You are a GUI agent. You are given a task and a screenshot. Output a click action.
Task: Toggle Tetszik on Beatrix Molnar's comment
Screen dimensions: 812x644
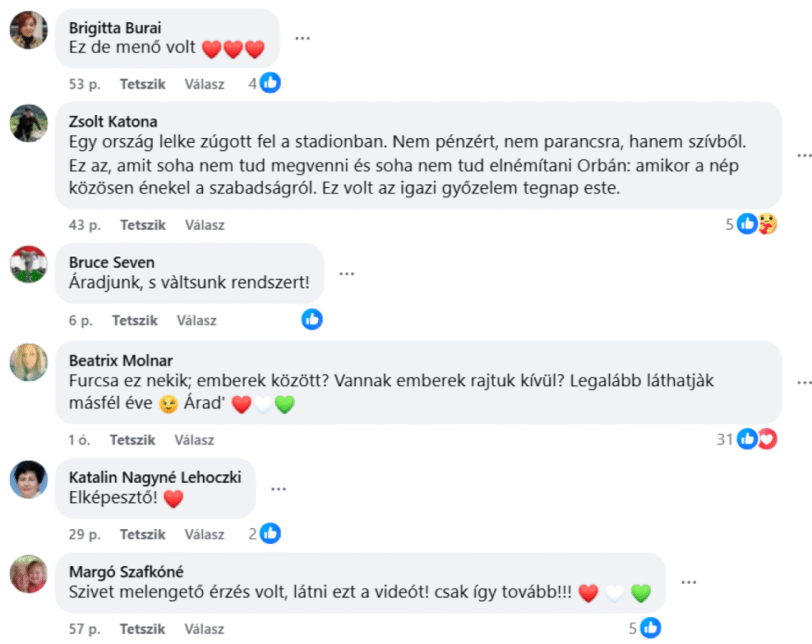(132, 439)
